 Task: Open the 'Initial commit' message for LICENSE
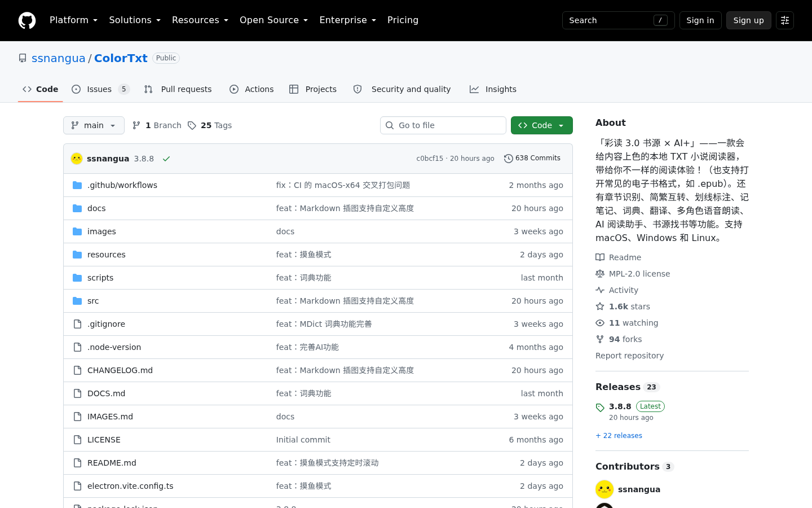coord(303,440)
